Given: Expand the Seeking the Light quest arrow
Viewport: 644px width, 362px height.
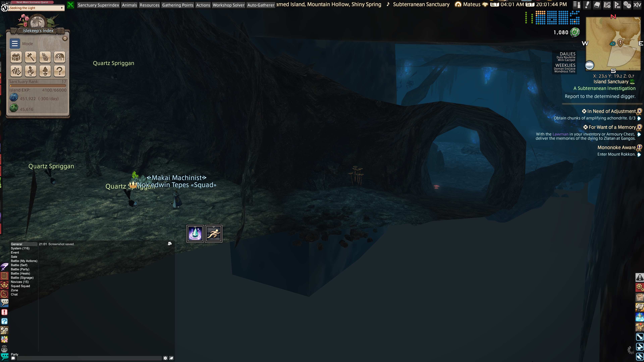Looking at the screenshot, I should pos(62,8).
